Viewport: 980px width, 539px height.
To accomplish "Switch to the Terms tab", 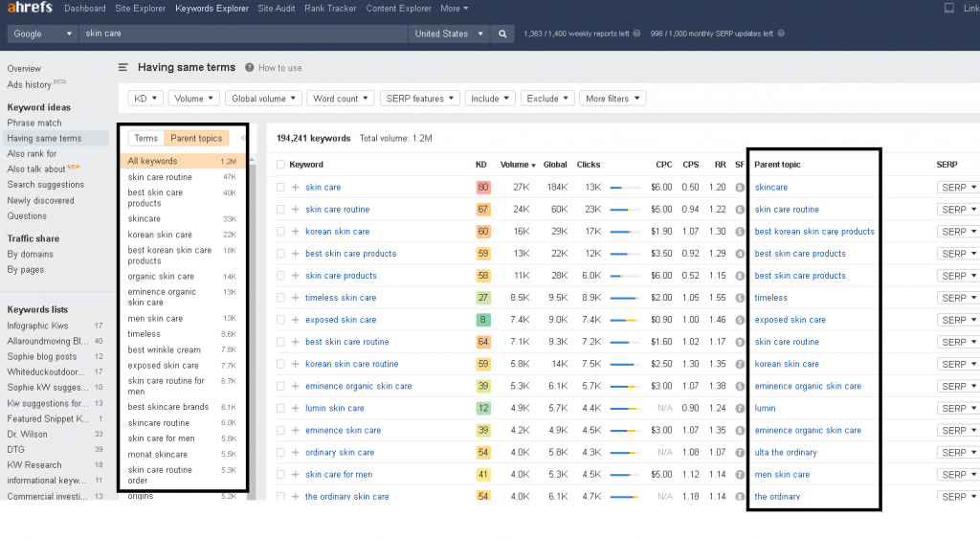I will (x=145, y=138).
